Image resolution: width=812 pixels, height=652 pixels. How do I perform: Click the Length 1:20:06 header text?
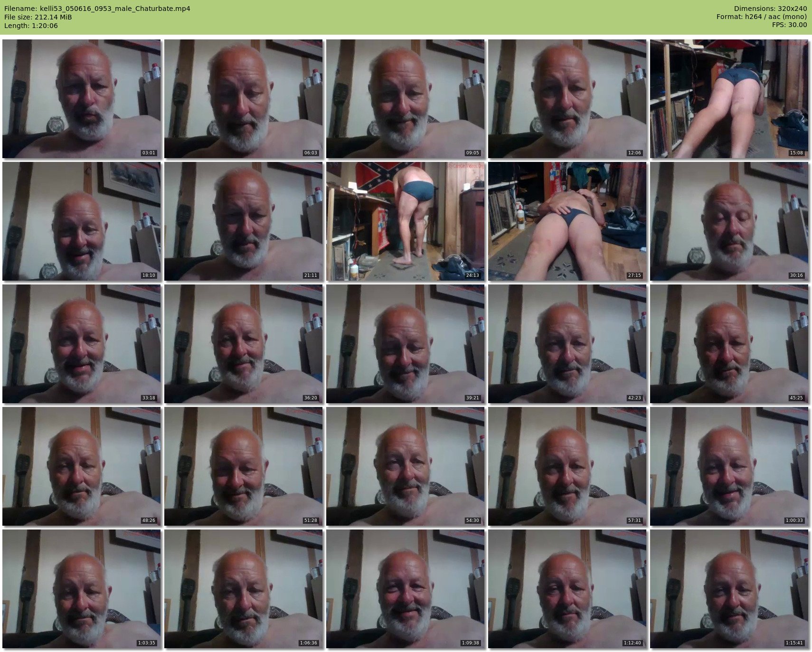pos(31,26)
